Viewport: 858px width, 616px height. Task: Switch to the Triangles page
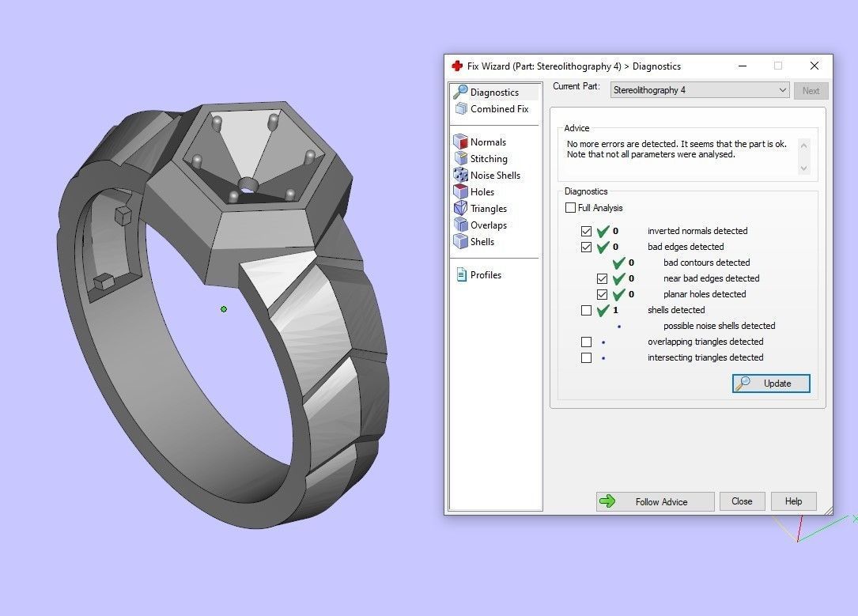click(489, 209)
